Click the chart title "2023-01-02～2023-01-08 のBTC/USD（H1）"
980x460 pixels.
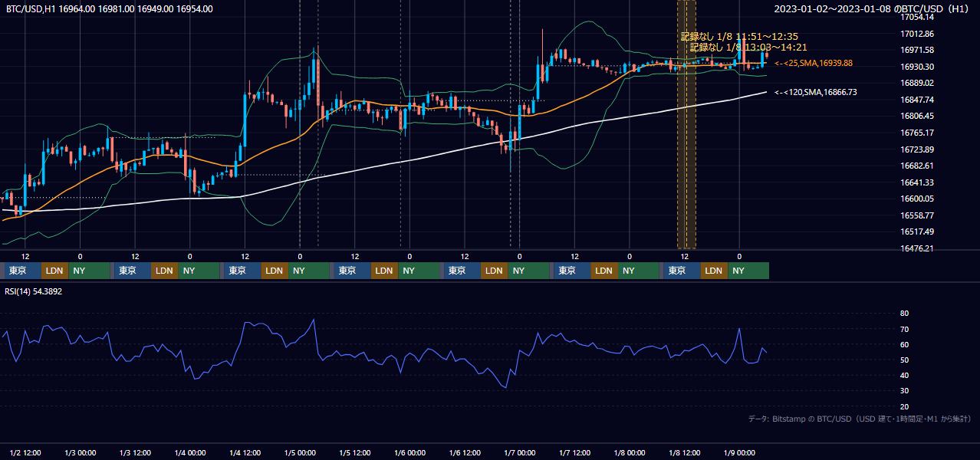point(873,9)
